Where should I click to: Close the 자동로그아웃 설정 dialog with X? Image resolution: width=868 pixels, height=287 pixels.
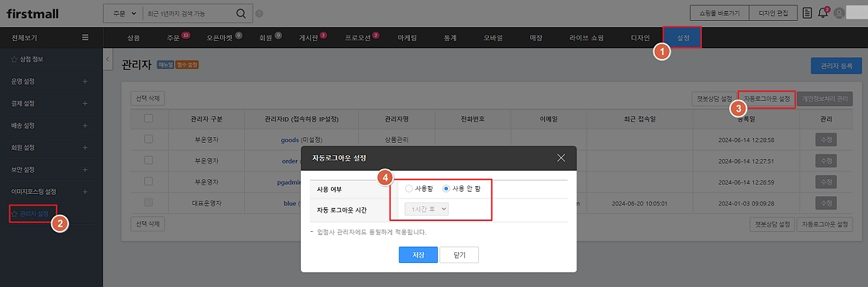coord(561,158)
